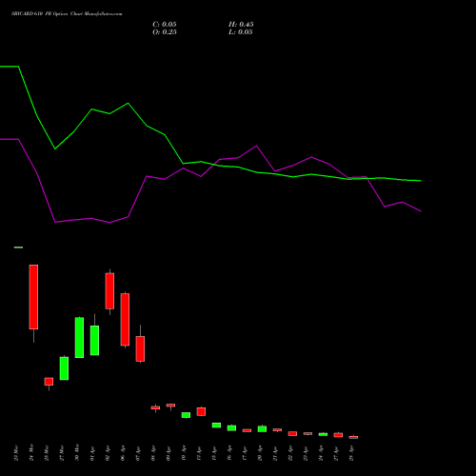Viewport: 476px width, 476px height.
Task: Click the green candlestick for 27 Mar
Action: coord(64,368)
